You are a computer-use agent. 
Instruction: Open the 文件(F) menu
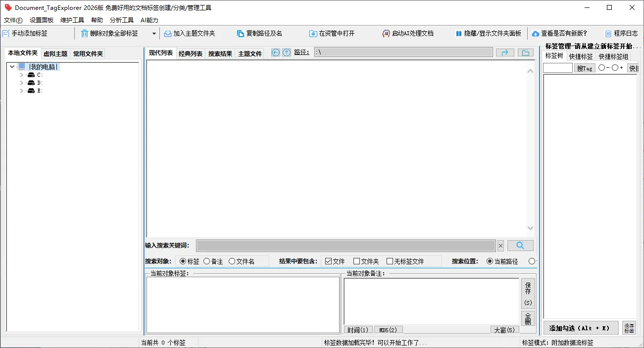13,20
